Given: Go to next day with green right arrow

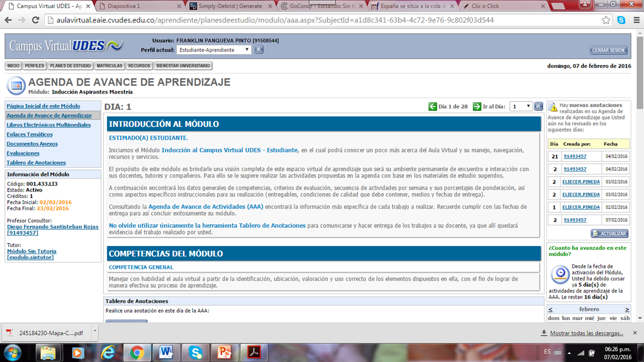Looking at the screenshot, I should pos(477,106).
